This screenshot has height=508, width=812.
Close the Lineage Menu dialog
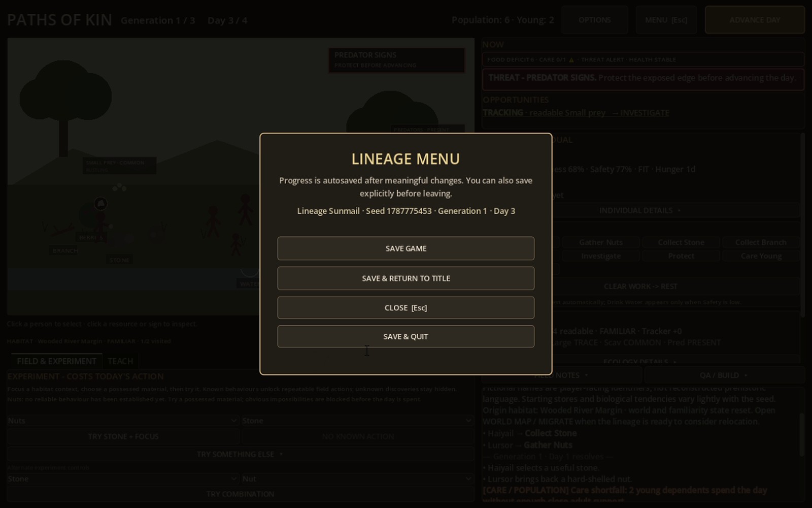tap(406, 308)
